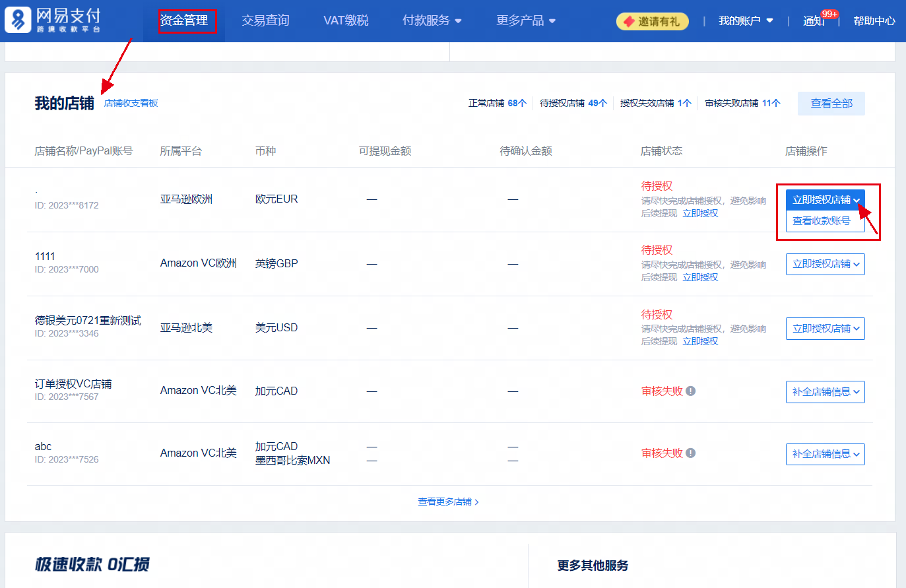Click 更多其他服务 heading
Viewport: 906px width, 588px height.
coord(593,566)
